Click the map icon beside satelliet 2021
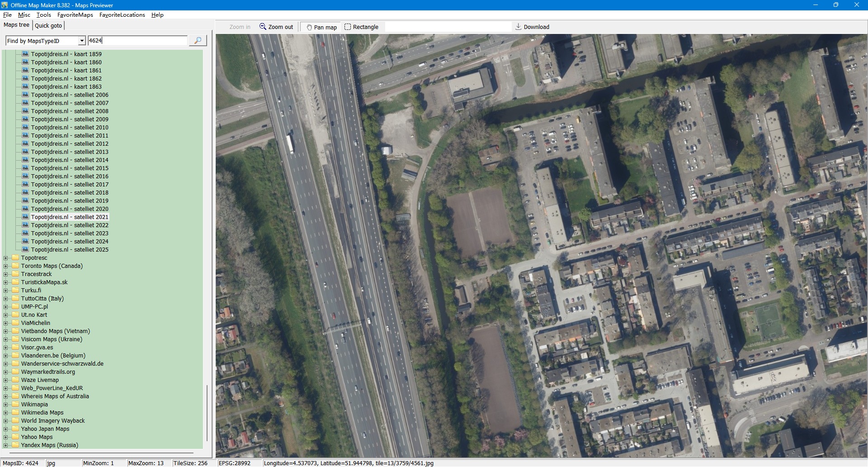868x467 pixels. pyautogui.click(x=26, y=217)
